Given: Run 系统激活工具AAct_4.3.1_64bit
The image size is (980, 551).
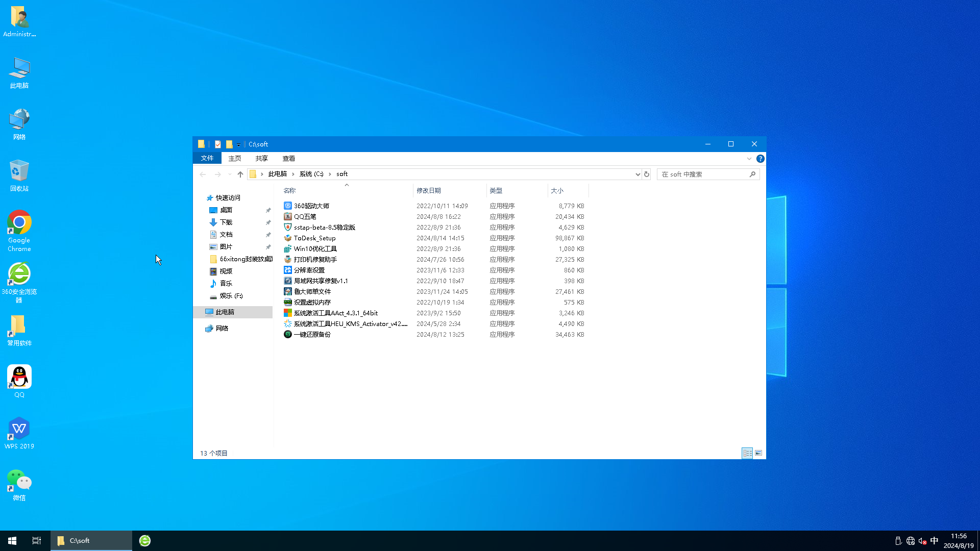Looking at the screenshot, I should pyautogui.click(x=336, y=313).
